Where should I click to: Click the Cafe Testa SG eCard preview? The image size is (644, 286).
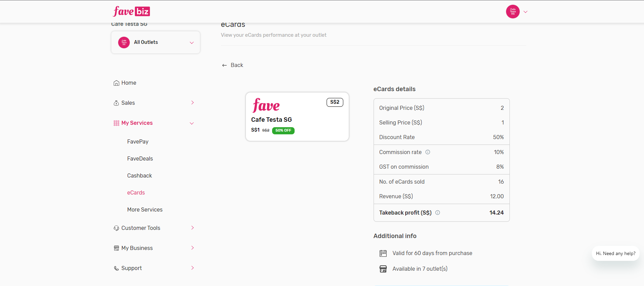click(x=297, y=117)
